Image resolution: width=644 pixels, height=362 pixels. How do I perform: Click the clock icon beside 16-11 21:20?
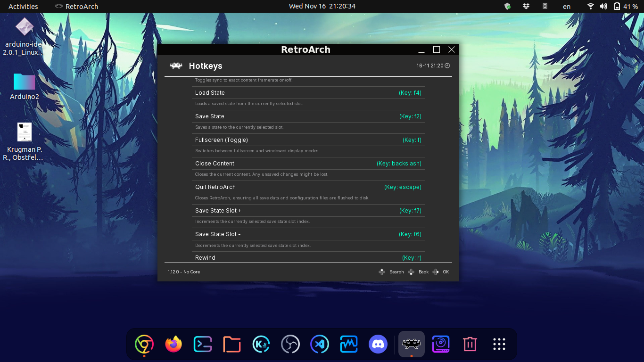click(x=446, y=66)
